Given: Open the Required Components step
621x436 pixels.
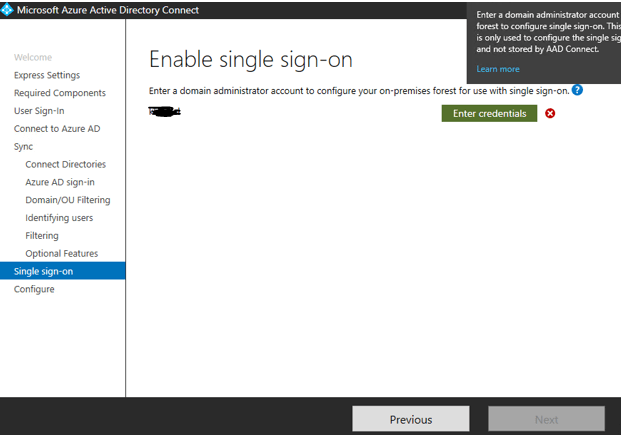Looking at the screenshot, I should (59, 93).
